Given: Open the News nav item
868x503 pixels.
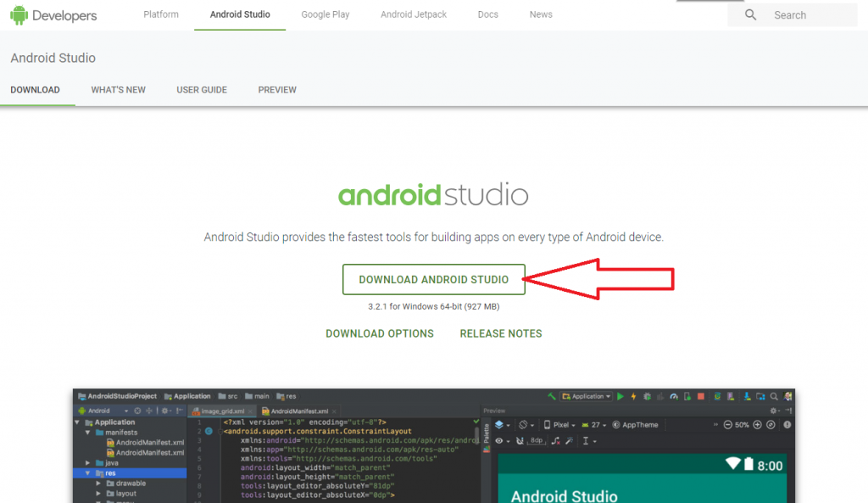Looking at the screenshot, I should [541, 14].
